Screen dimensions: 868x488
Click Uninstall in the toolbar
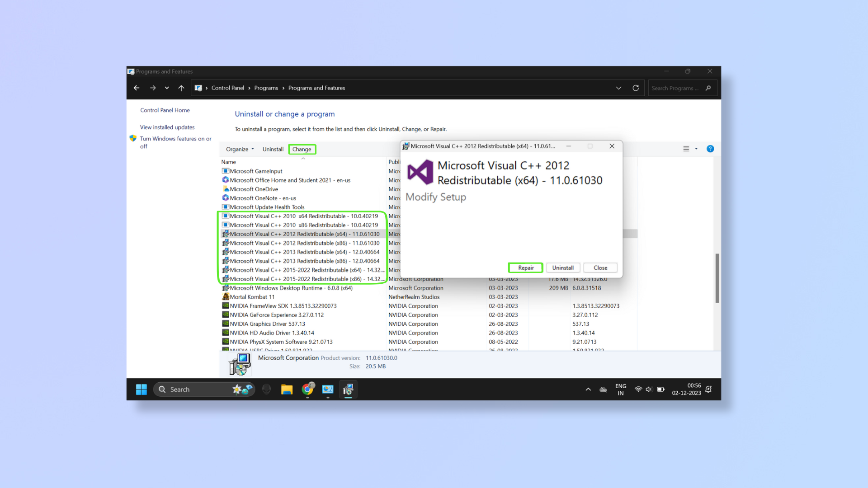(273, 149)
